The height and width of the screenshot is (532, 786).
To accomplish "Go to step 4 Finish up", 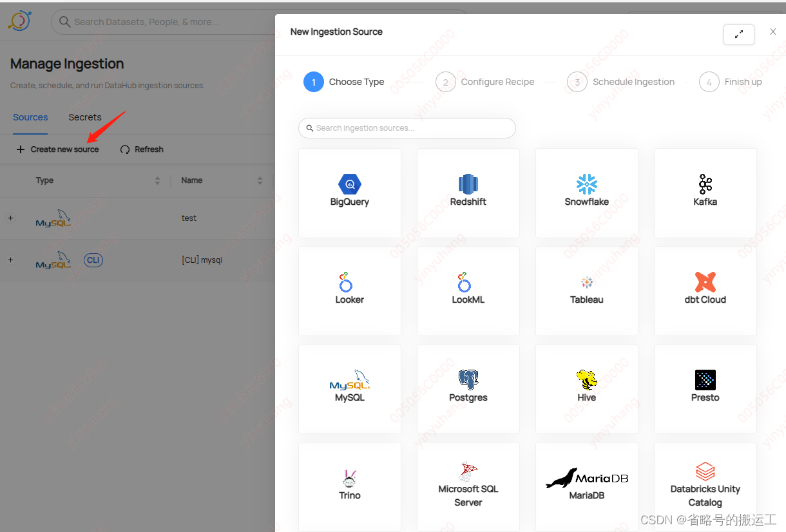I will click(731, 82).
